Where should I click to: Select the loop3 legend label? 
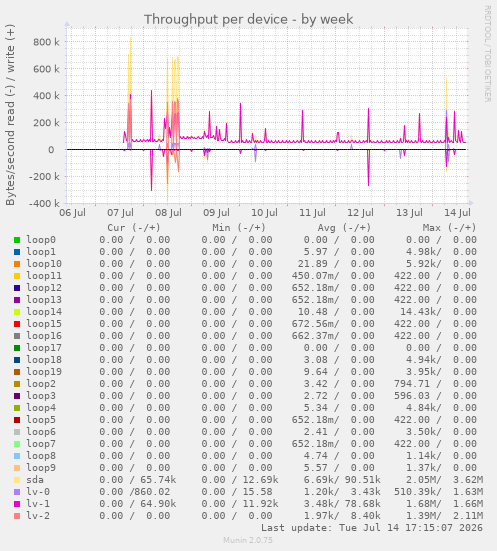(x=41, y=396)
